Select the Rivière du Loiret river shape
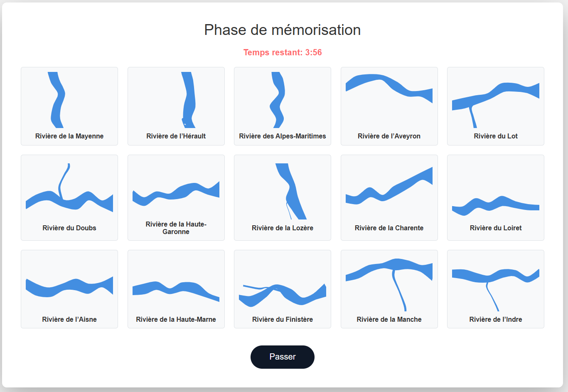Image resolution: width=568 pixels, height=392 pixels. point(495,205)
